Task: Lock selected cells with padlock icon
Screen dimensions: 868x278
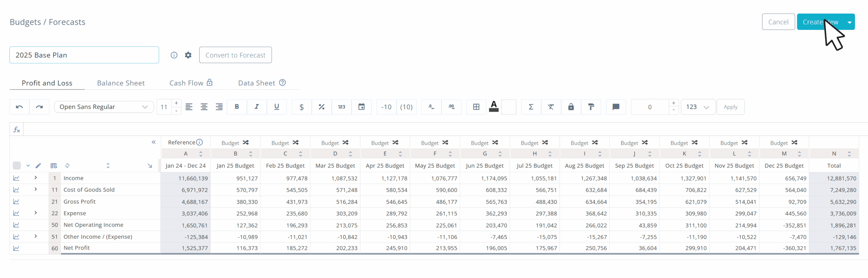Action: pyautogui.click(x=571, y=107)
